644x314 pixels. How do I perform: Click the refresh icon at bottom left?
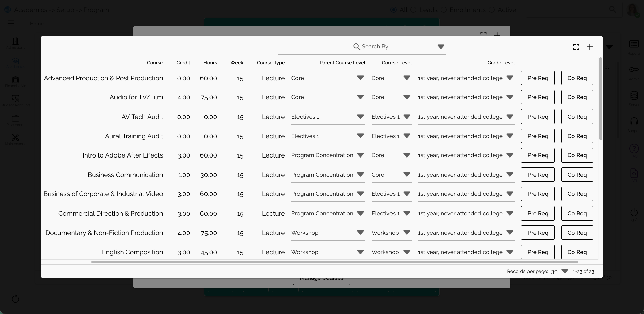tap(15, 299)
